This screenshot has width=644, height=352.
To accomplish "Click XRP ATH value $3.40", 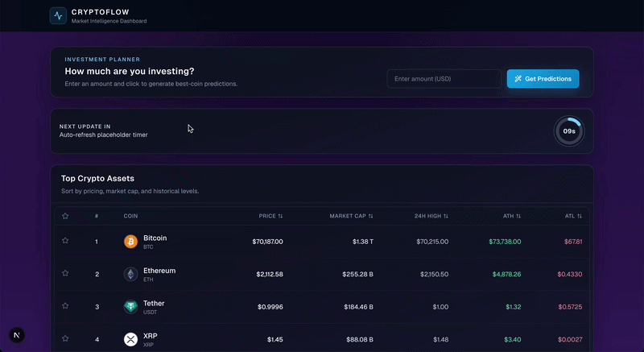I will [x=513, y=339].
